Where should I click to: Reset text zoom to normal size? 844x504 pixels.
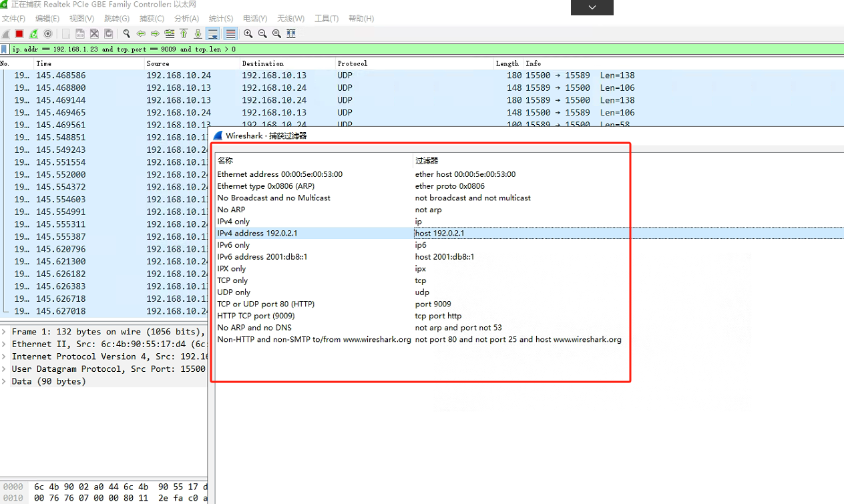[276, 33]
